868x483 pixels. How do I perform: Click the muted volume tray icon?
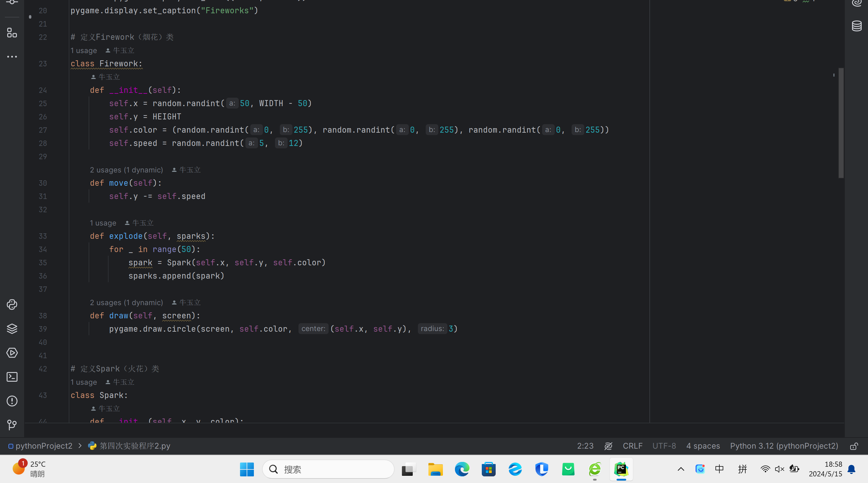click(779, 469)
